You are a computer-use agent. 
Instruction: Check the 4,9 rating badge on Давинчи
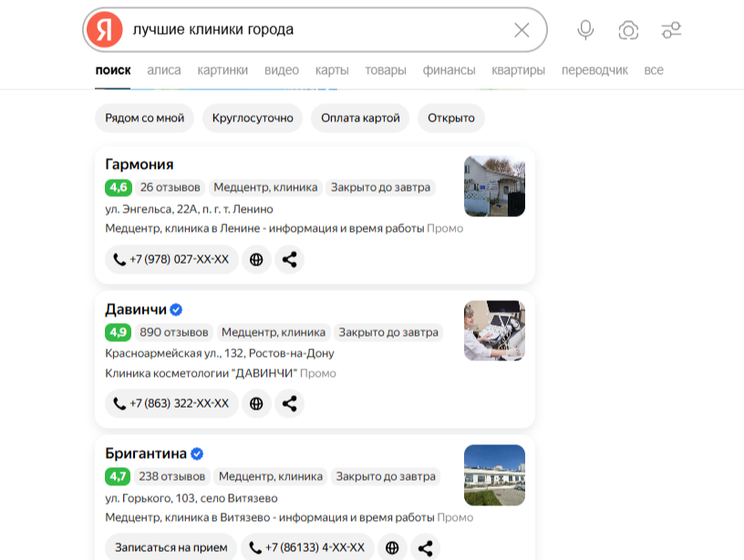118,332
